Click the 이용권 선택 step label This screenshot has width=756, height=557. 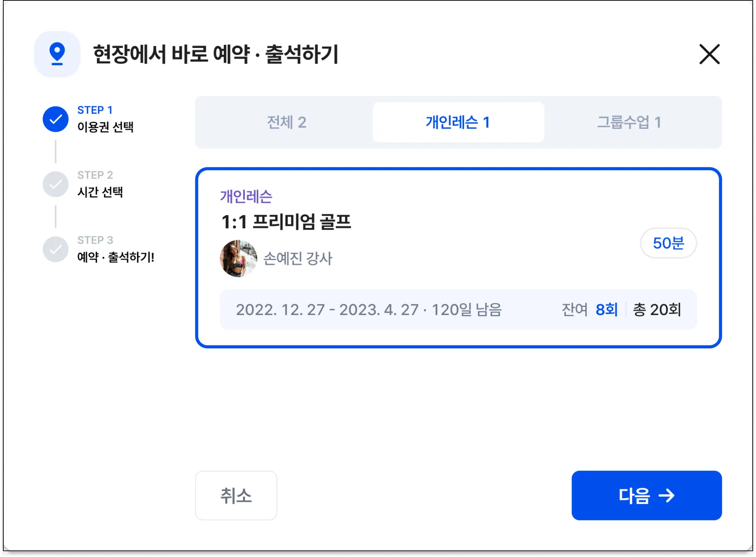click(x=105, y=127)
